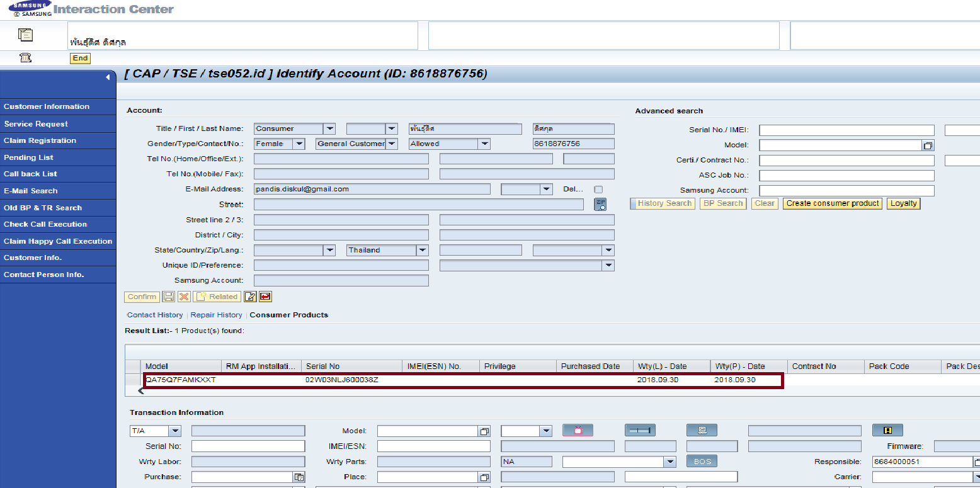Collapse the navigation sidebar arrow
This screenshot has width=980, height=488.
pyautogui.click(x=108, y=77)
